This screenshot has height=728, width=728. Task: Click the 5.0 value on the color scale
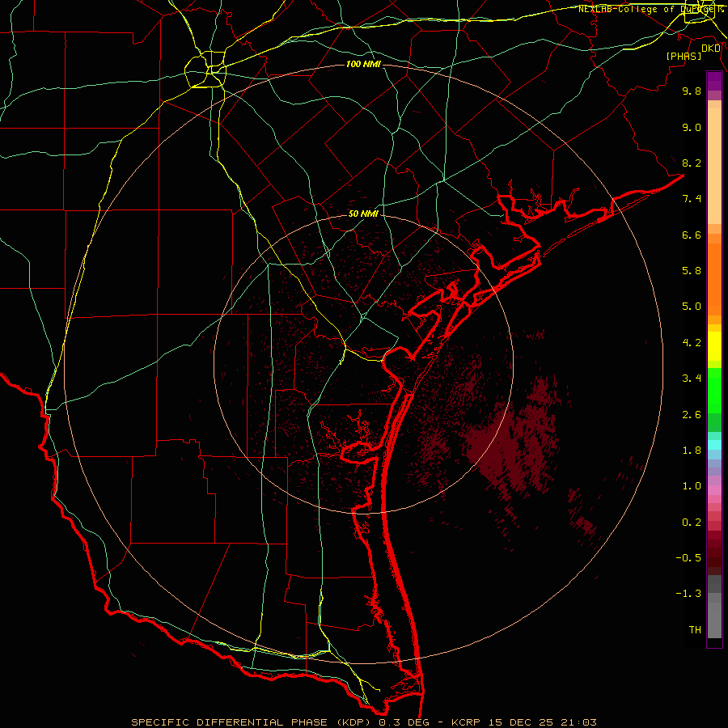(x=692, y=307)
